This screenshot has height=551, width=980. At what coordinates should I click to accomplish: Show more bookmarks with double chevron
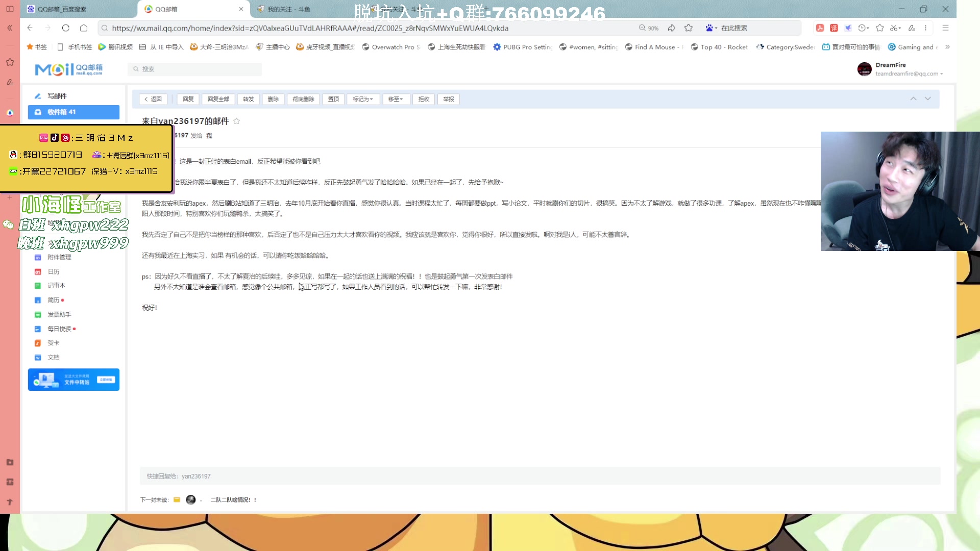(947, 47)
